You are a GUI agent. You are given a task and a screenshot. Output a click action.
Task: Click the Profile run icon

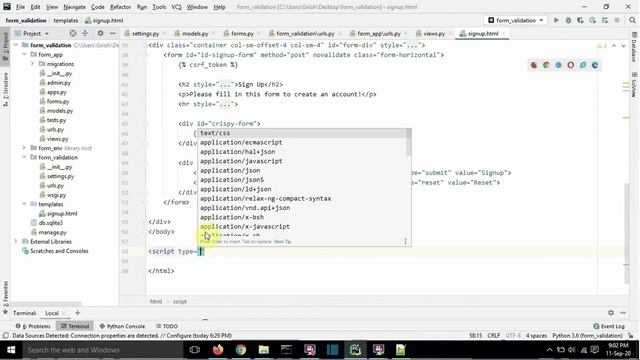click(x=592, y=20)
